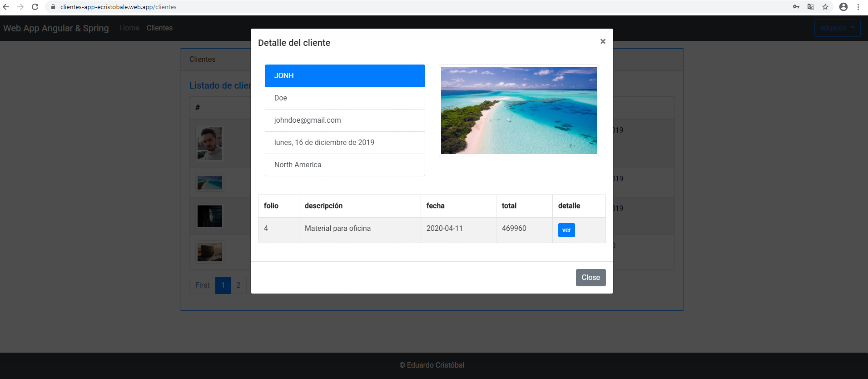Click the invoice total 469960 cell
The image size is (868, 379).
coord(524,230)
